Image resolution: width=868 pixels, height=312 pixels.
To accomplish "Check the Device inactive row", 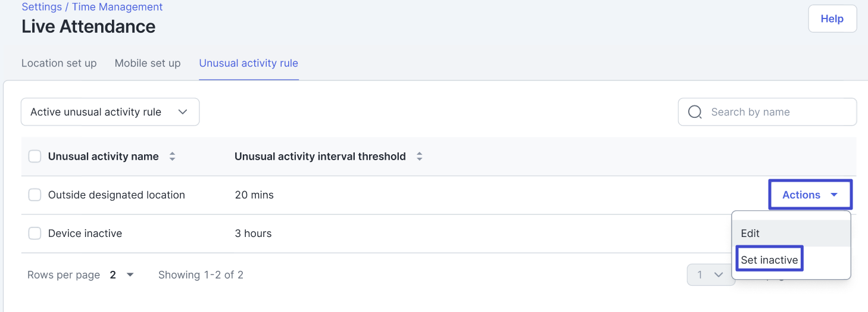I will click(x=35, y=233).
